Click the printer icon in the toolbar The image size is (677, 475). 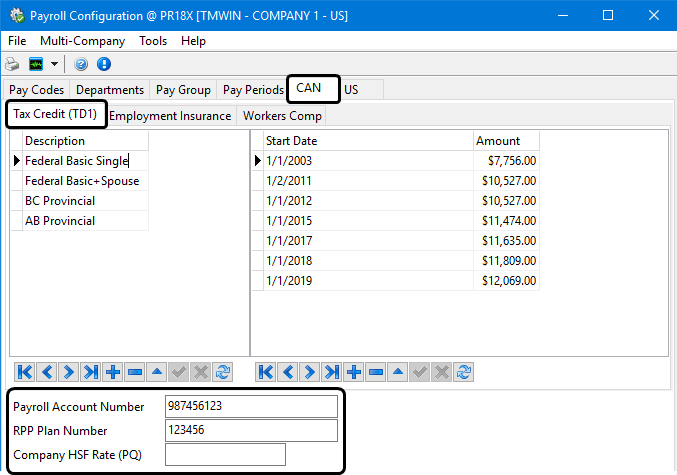[14, 64]
